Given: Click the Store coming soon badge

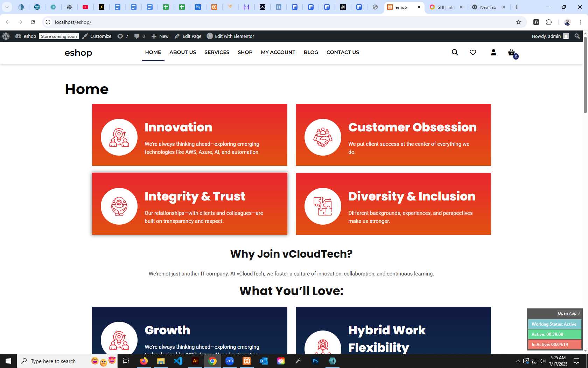Looking at the screenshot, I should tap(58, 36).
